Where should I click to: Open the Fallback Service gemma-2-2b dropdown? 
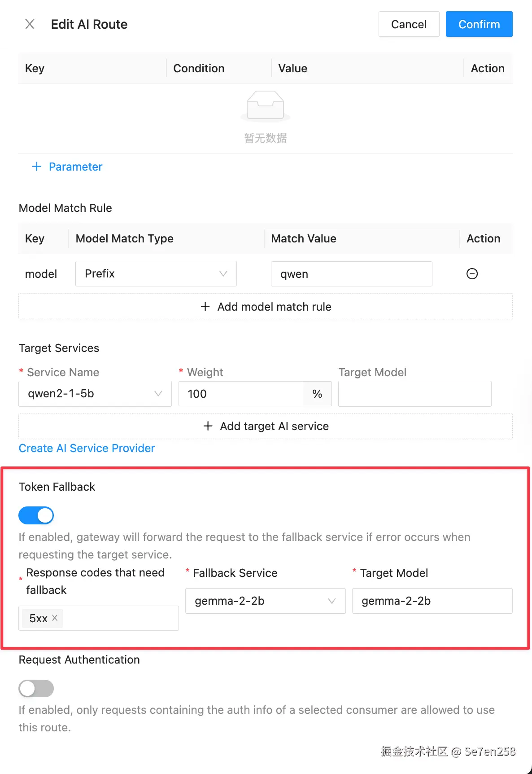point(265,601)
